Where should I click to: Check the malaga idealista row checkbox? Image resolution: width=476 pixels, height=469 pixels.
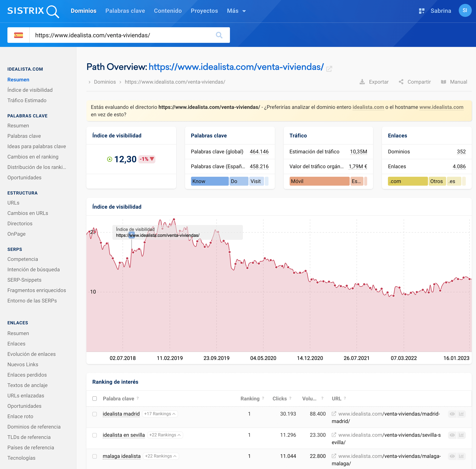click(95, 456)
